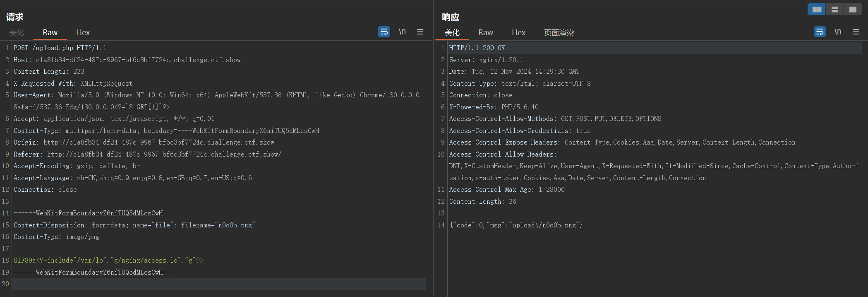Screen dimensions: 868x297
Task: Click 'Access-Control-Allow-Credentials: true'
Action: pos(520,130)
